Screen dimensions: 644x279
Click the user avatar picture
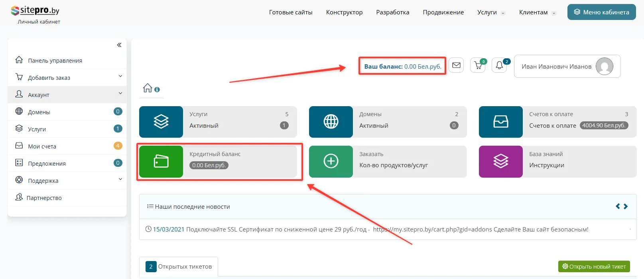(604, 66)
